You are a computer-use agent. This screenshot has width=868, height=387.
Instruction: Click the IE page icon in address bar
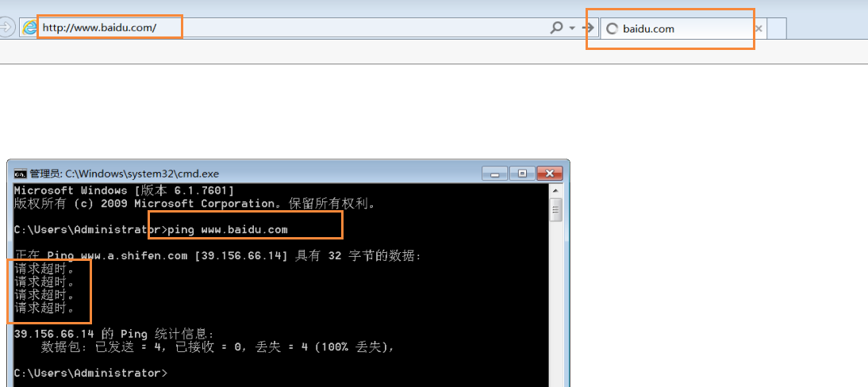tap(29, 28)
